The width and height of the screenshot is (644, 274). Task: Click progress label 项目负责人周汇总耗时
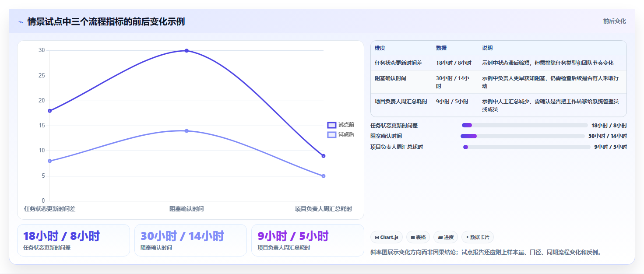[x=397, y=147]
